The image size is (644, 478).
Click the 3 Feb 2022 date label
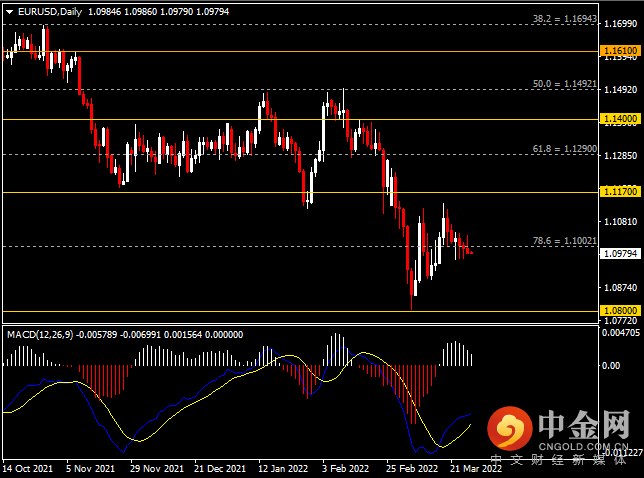pyautogui.click(x=345, y=469)
